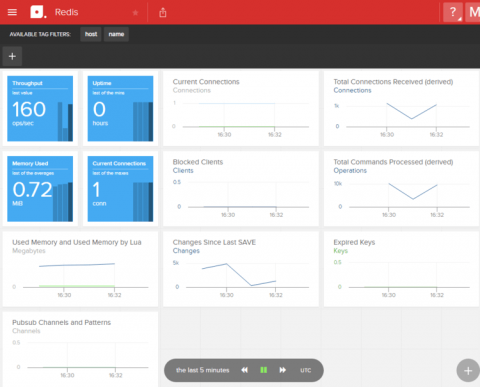Favorite the Redis dashboard with the star
Image resolution: width=480 pixels, height=387 pixels.
[x=135, y=13]
